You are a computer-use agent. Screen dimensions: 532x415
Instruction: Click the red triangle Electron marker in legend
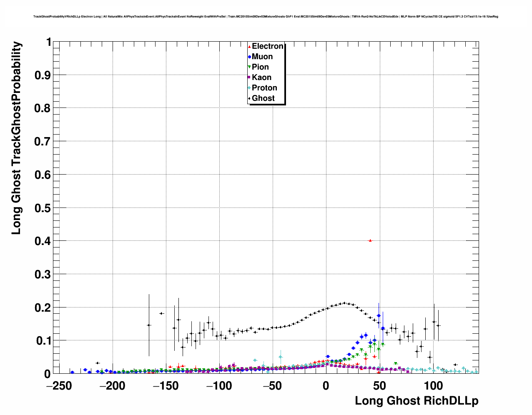click(249, 46)
